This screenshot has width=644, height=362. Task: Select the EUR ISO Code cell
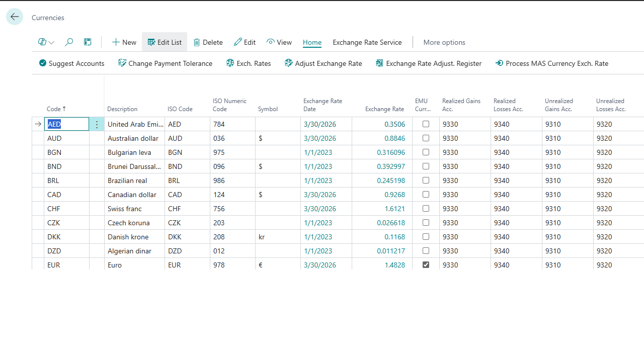point(187,265)
